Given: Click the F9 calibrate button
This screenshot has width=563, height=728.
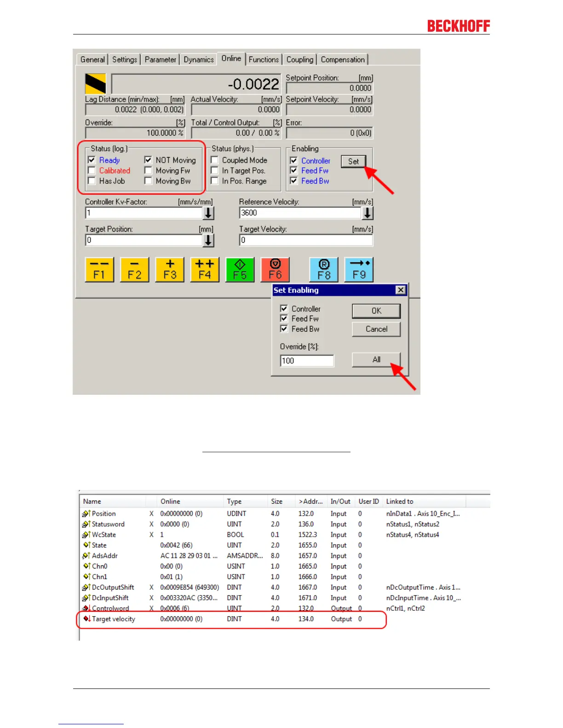Looking at the screenshot, I should coord(359,269).
